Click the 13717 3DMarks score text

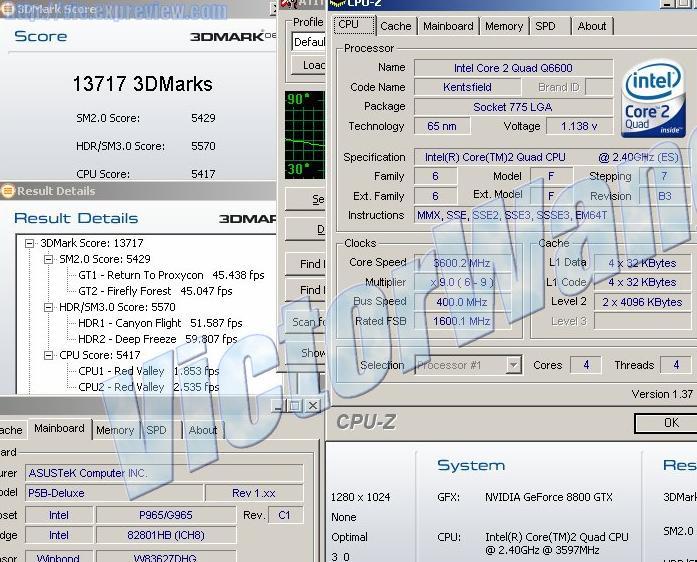(x=142, y=84)
